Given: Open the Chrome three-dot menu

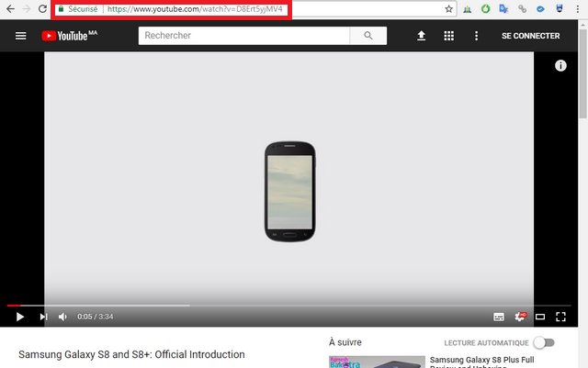Looking at the screenshot, I should pyautogui.click(x=578, y=8).
